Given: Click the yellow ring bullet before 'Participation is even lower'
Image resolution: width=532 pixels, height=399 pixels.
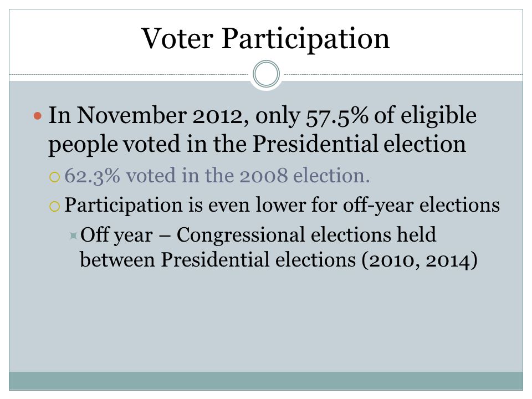Looking at the screenshot, I should point(55,206).
